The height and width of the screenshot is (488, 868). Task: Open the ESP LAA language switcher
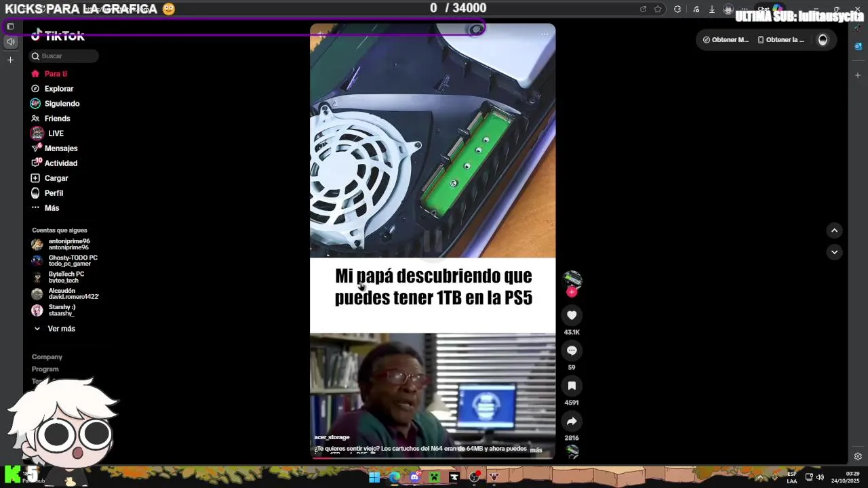(792, 477)
